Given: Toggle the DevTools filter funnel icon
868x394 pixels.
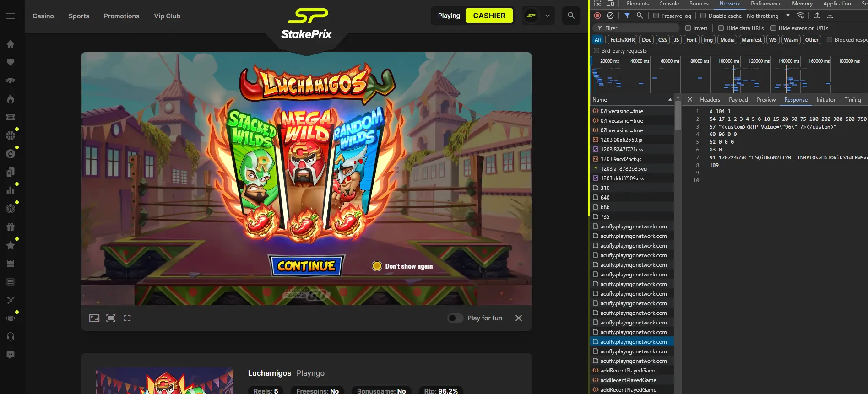Looking at the screenshot, I should [x=627, y=16].
